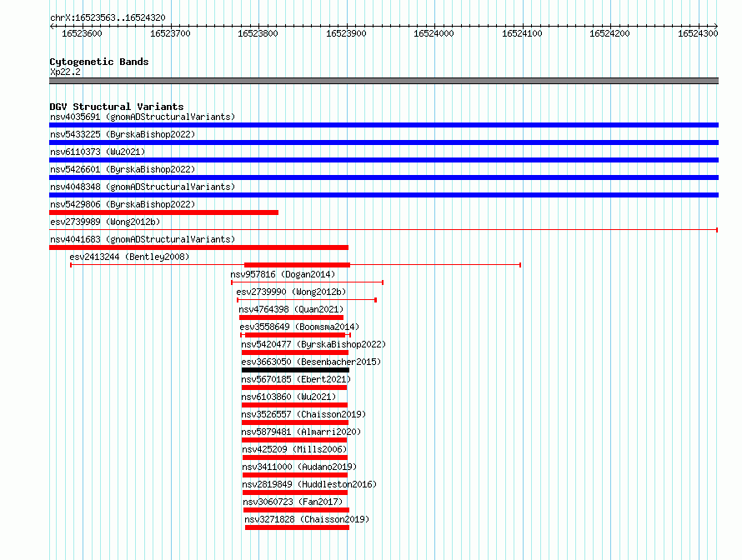Click the red bar below nsv4041683
Image resolution: width=742 pixels, height=560 pixels.
pyautogui.click(x=198, y=247)
